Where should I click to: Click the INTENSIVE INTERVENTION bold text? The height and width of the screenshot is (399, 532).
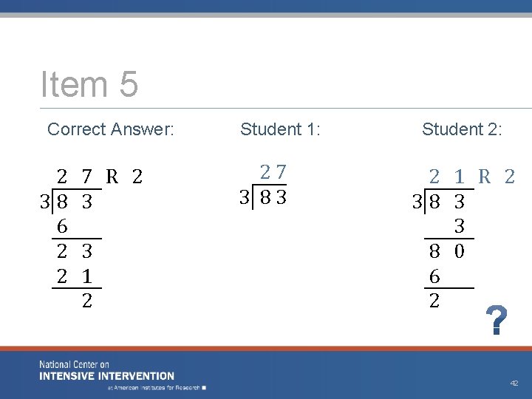click(107, 376)
